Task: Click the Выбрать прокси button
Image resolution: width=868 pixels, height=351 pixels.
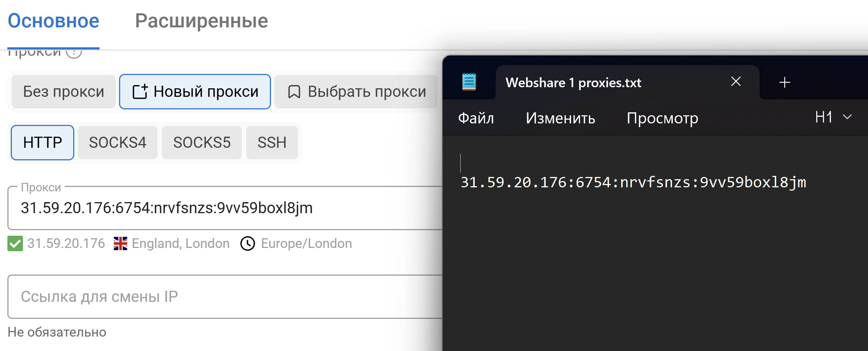Action: pos(355,91)
